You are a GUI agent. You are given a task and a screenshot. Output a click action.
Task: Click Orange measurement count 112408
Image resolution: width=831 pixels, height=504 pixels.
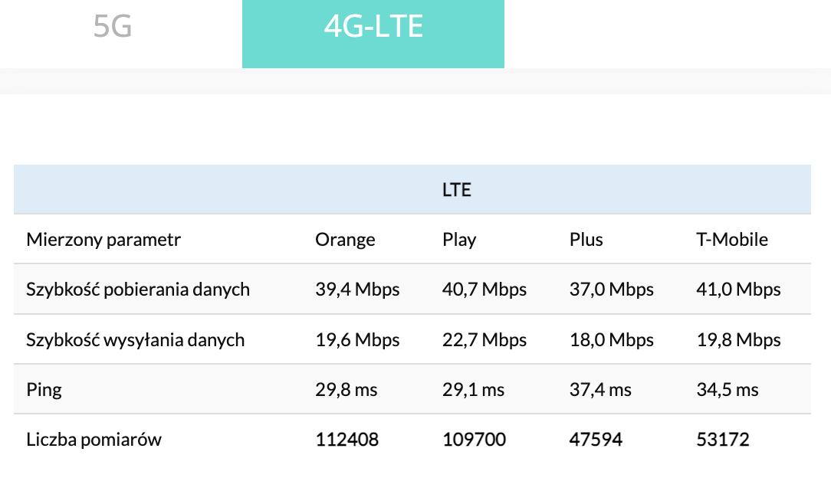(x=347, y=440)
